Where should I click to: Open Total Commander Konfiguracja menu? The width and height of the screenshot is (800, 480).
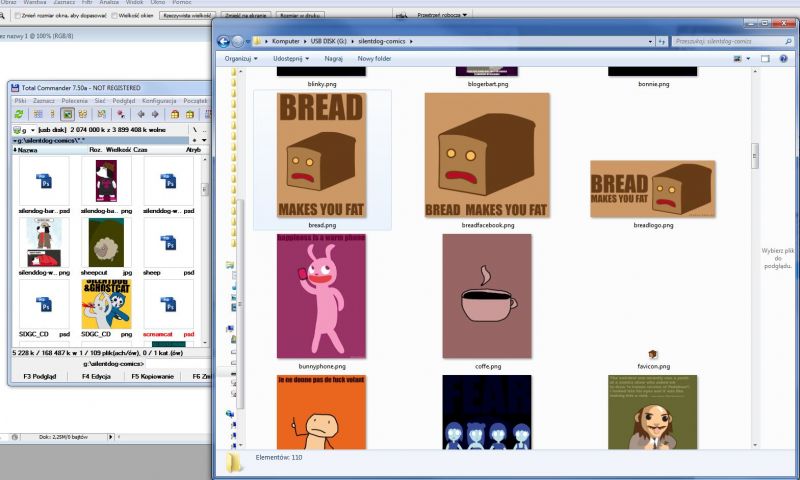pyautogui.click(x=159, y=101)
